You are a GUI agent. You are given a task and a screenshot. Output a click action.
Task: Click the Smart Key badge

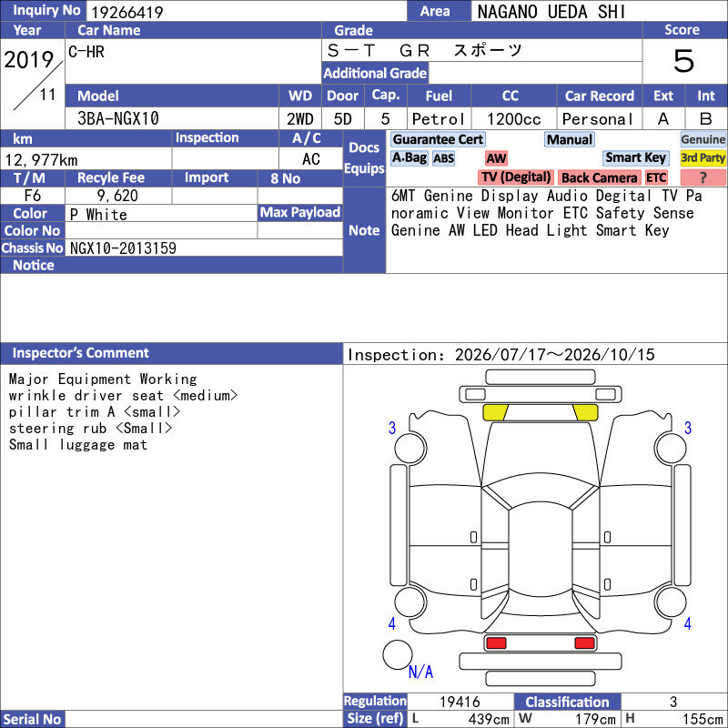pos(635,157)
